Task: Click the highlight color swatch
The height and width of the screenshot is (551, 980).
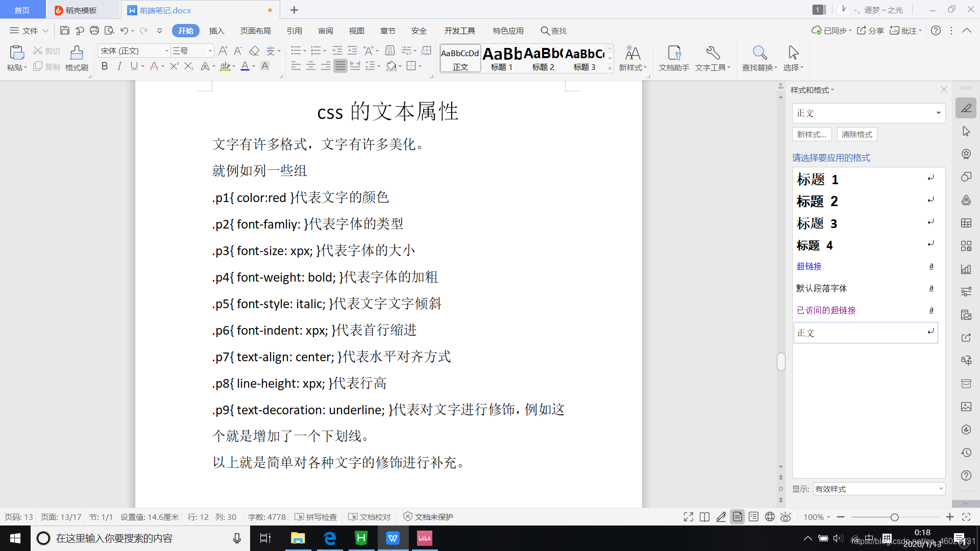Action: [x=225, y=66]
